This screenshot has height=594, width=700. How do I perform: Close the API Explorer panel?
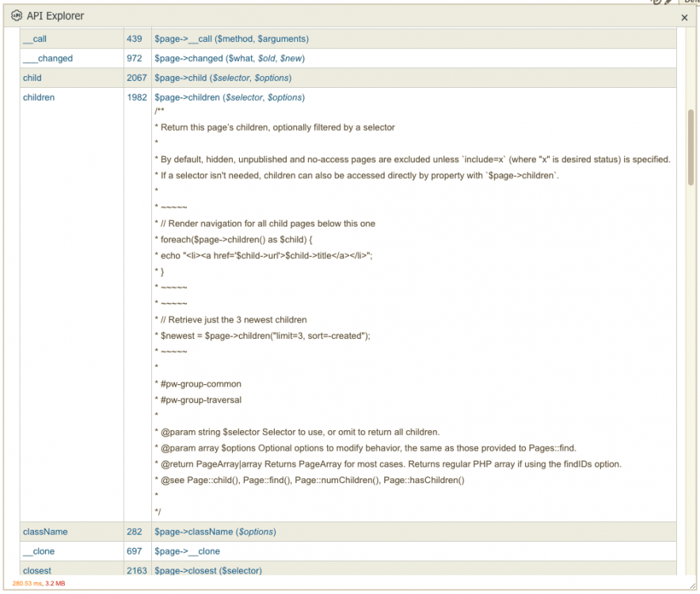(684, 17)
